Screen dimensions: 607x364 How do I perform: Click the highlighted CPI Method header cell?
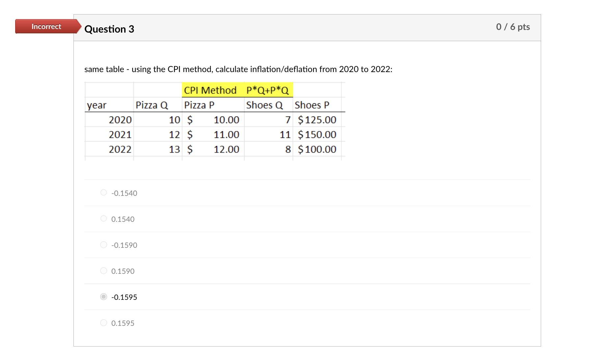[211, 90]
